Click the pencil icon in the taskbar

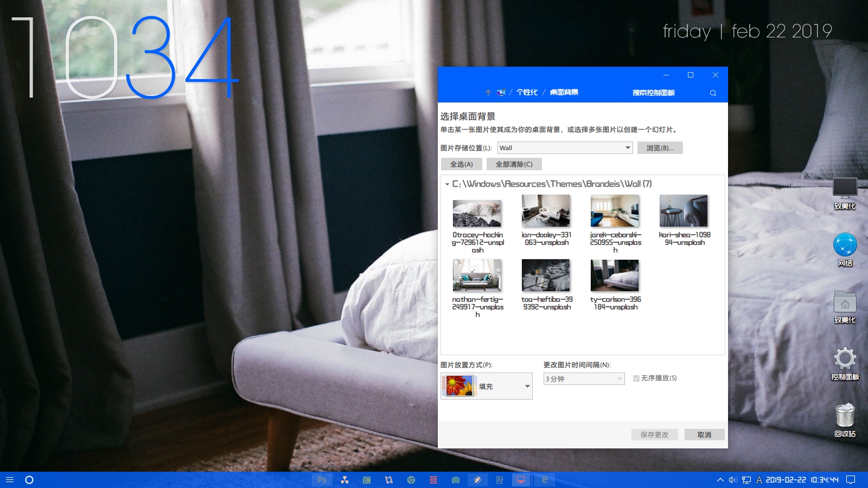point(477,480)
